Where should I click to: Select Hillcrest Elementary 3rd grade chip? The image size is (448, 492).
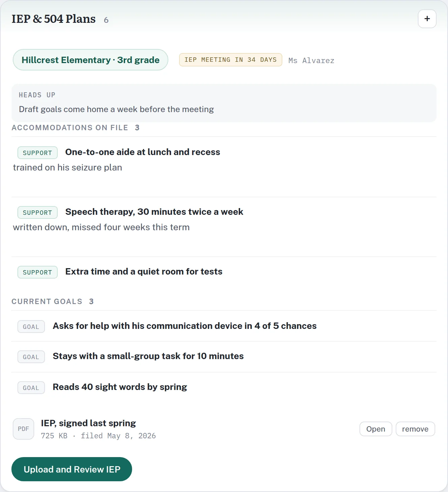coord(91,60)
